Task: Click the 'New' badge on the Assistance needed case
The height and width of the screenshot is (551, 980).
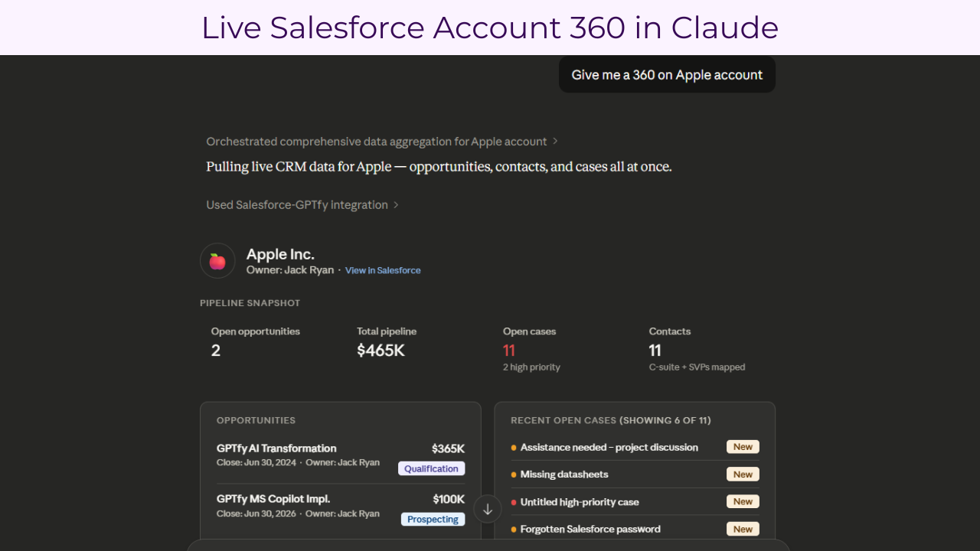Action: [x=743, y=447]
